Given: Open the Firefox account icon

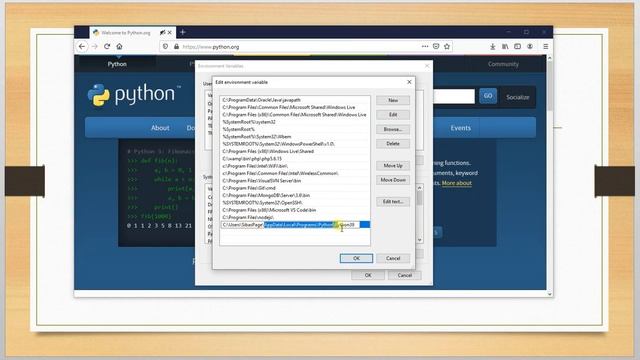Looking at the screenshot, I should 530,47.
